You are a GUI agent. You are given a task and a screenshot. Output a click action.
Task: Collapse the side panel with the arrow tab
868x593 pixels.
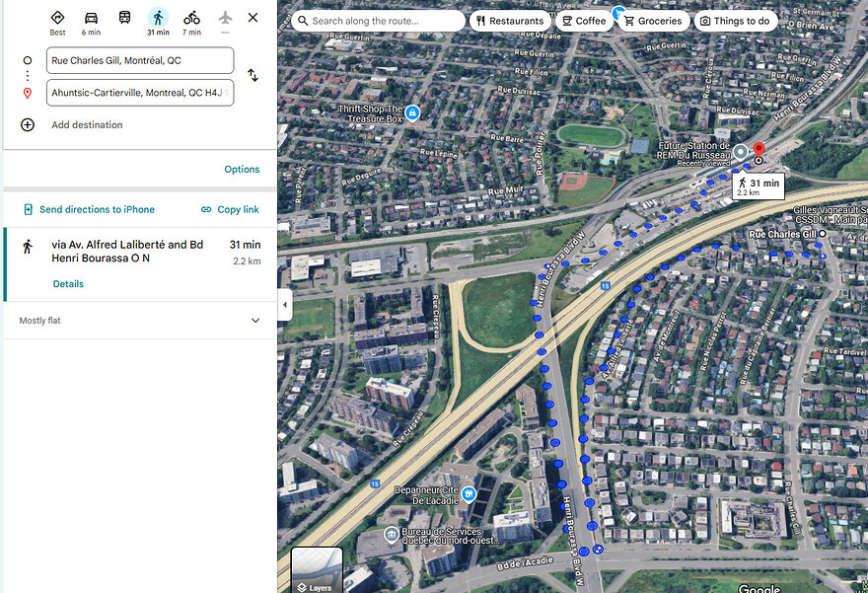(x=284, y=305)
